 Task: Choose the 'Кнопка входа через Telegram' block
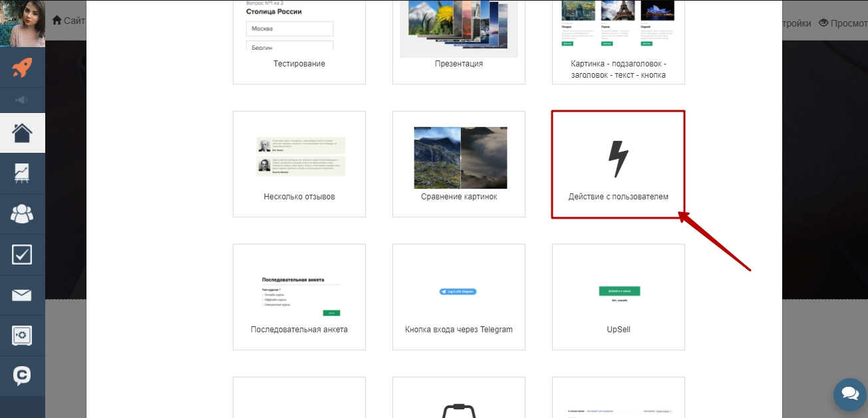[x=458, y=297]
